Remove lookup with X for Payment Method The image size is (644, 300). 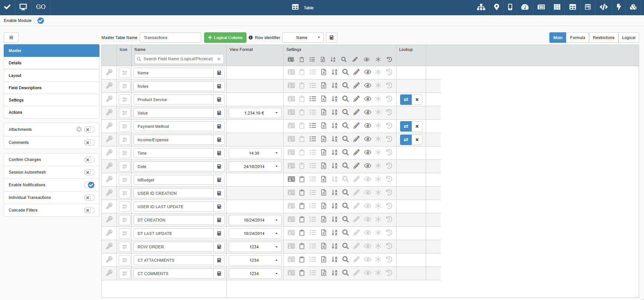(x=417, y=126)
